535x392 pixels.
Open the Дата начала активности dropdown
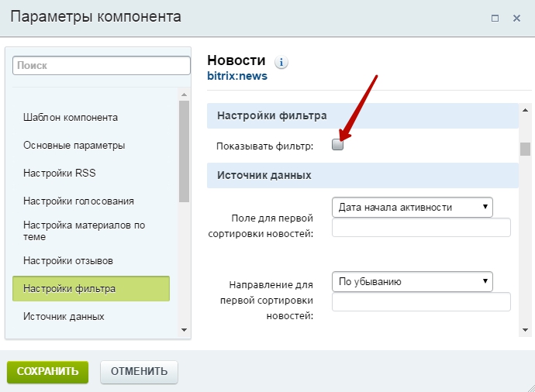click(x=412, y=207)
